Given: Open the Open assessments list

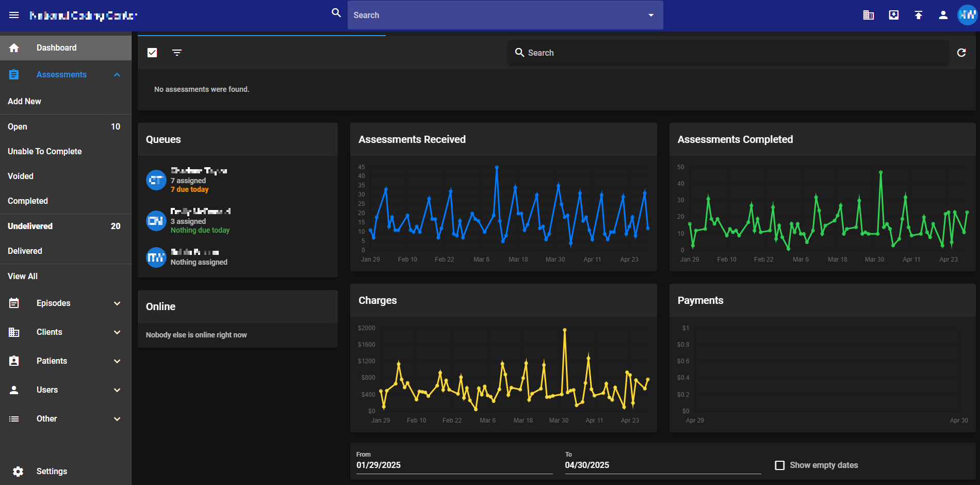Looking at the screenshot, I should (x=66, y=127).
